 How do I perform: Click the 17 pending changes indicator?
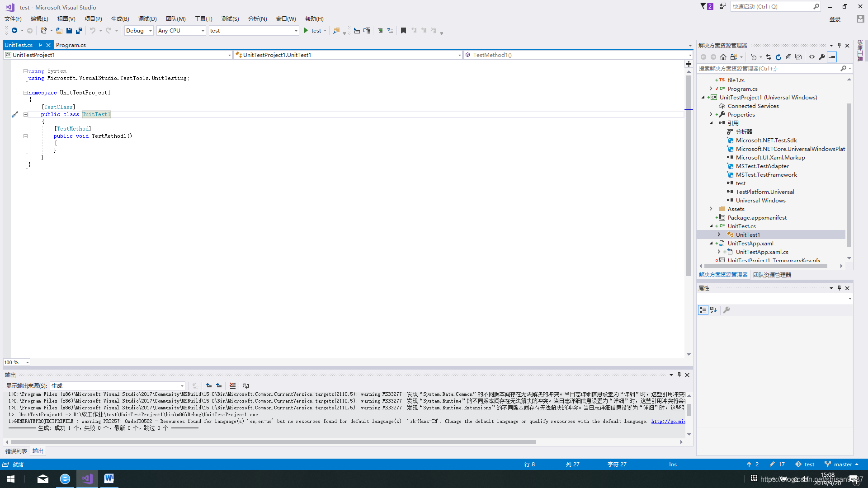click(x=777, y=465)
